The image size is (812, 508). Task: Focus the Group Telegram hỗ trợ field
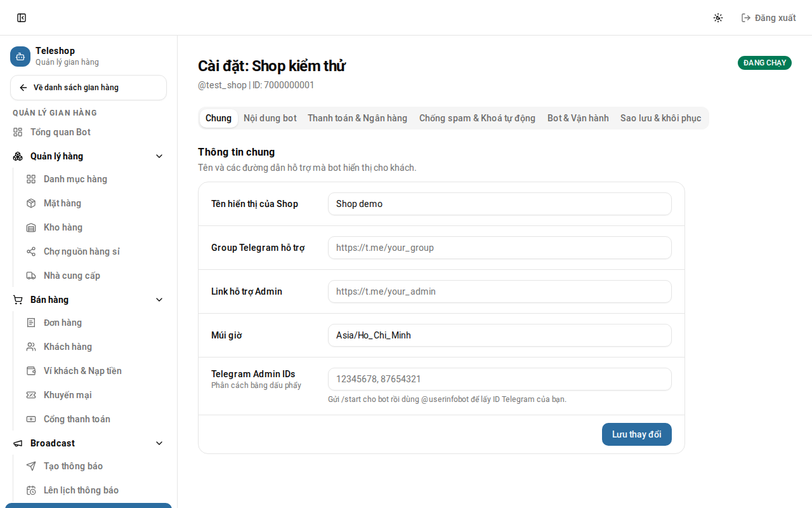point(500,248)
